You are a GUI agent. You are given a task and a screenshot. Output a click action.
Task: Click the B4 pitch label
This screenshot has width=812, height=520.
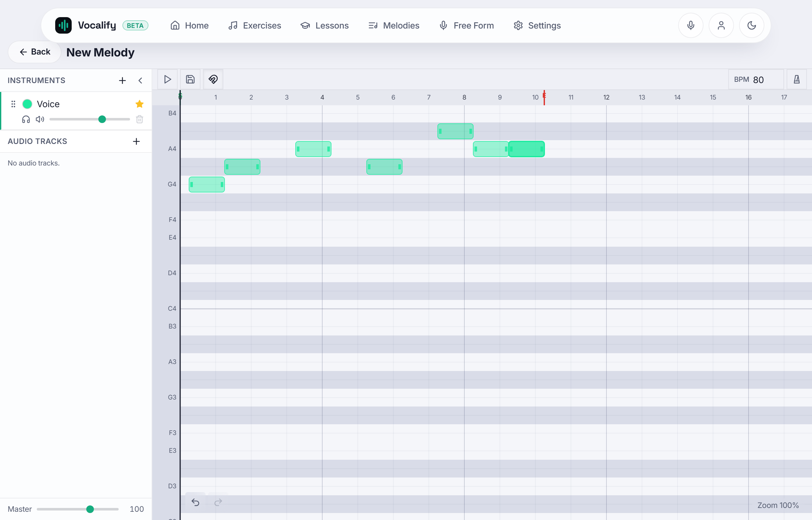(x=172, y=114)
